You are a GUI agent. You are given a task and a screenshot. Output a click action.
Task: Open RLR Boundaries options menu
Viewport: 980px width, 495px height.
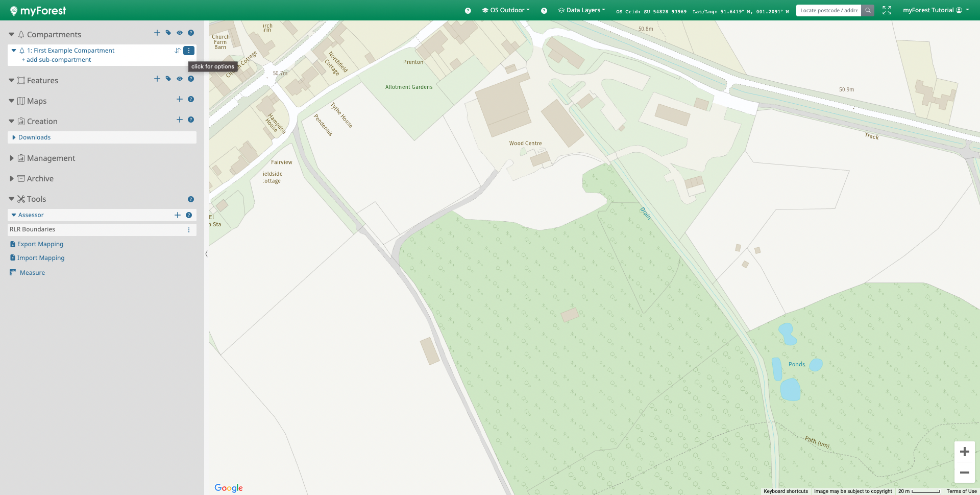tap(189, 230)
